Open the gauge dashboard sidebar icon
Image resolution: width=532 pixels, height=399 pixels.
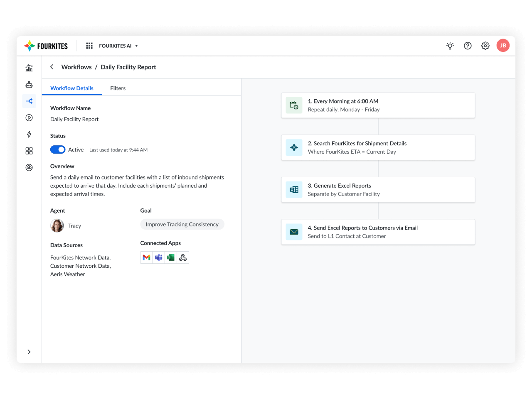(29, 168)
